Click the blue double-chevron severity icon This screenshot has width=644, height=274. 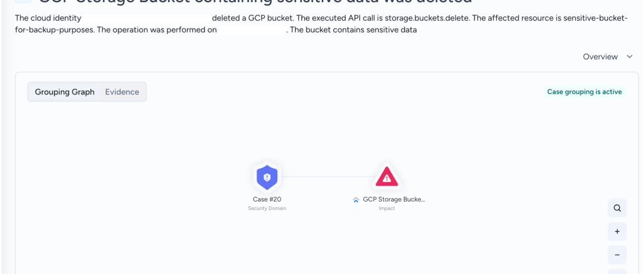coord(356,199)
